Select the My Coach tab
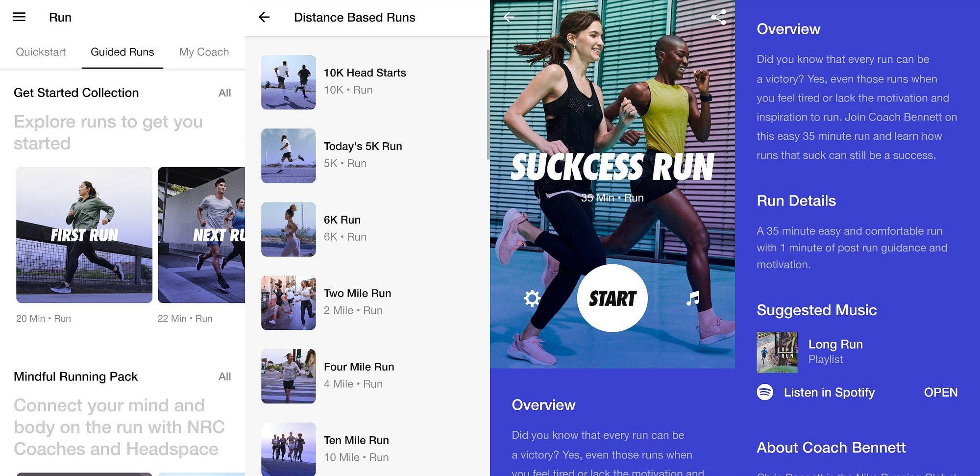This screenshot has height=476, width=980. (204, 52)
